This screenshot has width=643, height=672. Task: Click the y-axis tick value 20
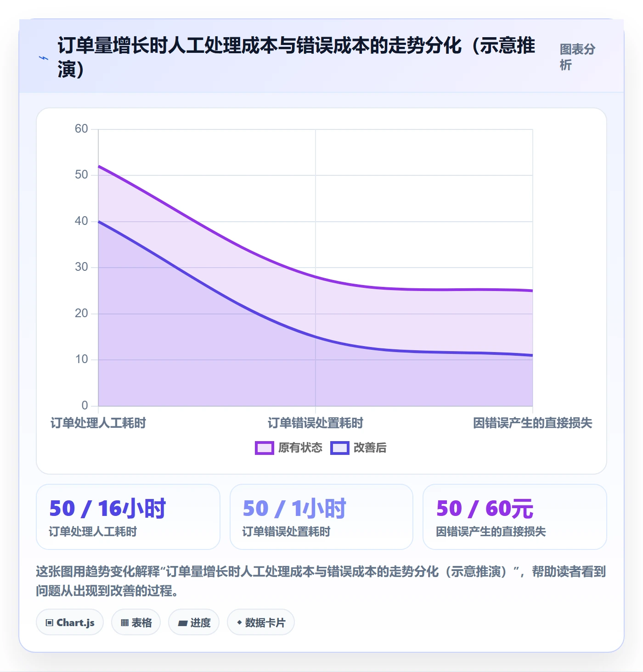[81, 313]
